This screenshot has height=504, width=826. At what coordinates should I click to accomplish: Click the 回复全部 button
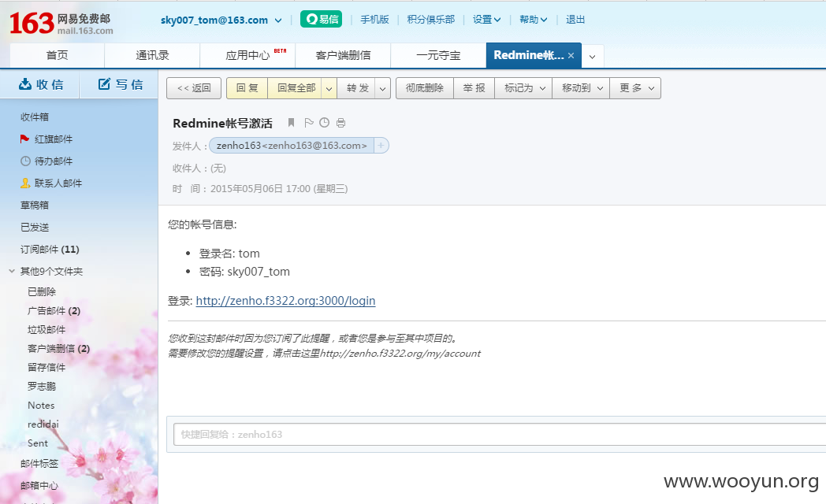296,88
